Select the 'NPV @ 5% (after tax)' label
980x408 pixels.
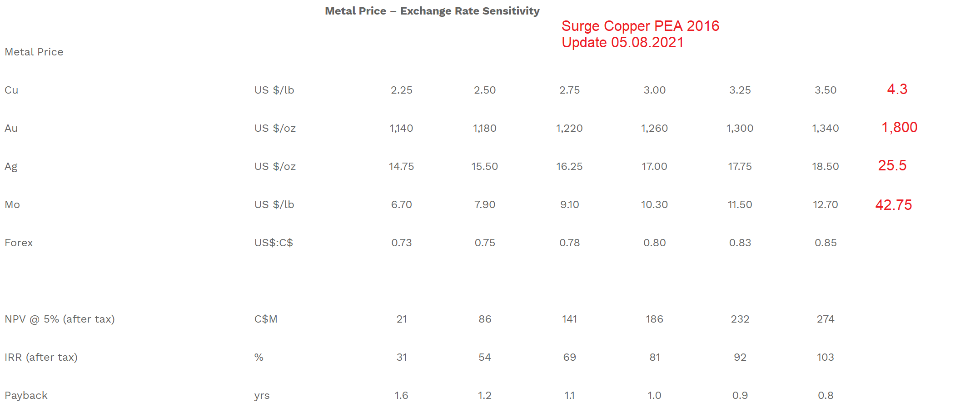pyautogui.click(x=60, y=319)
